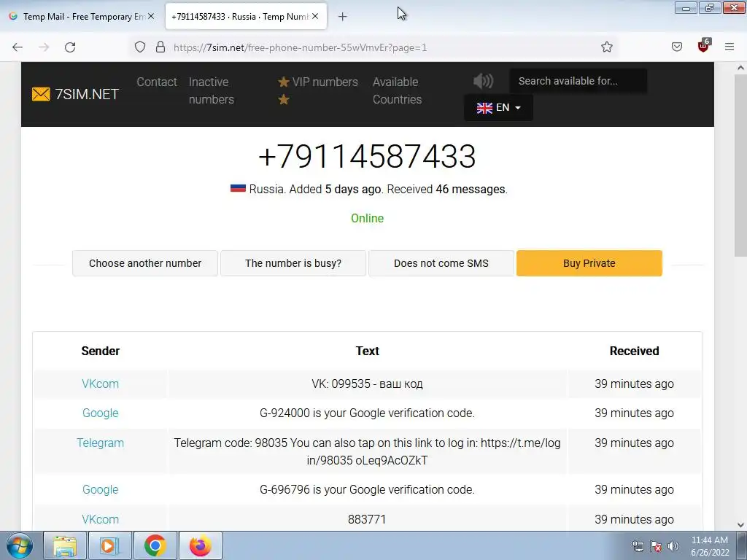
Task: Open the uBlock Origin extension icon
Action: pyautogui.click(x=704, y=46)
